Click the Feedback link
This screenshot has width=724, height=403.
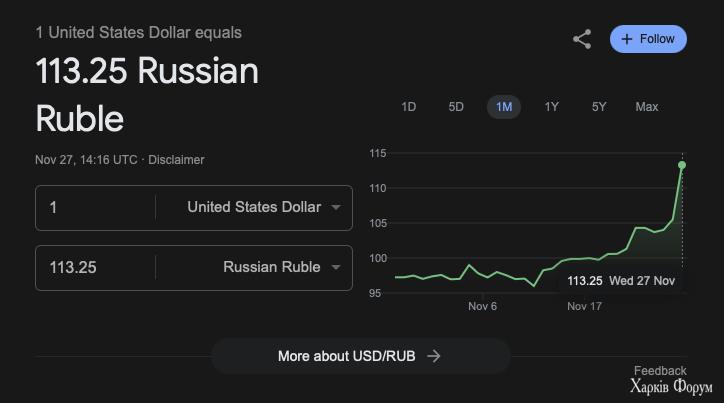[x=660, y=371]
